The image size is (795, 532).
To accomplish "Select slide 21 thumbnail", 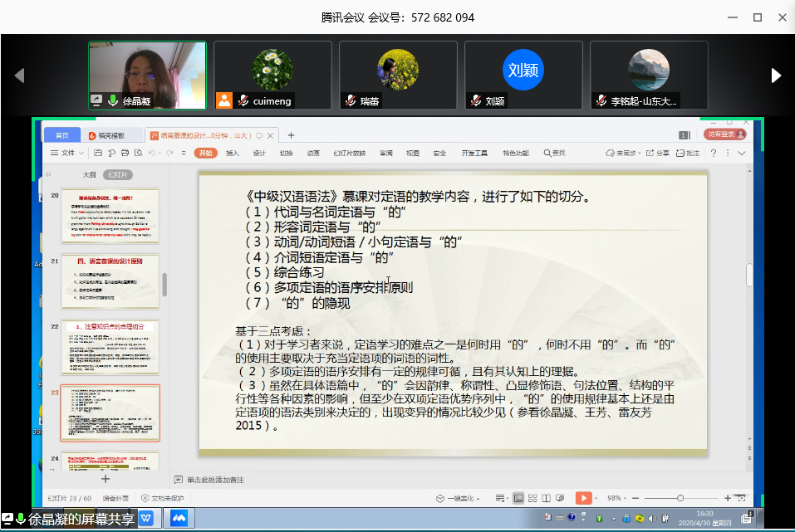I will pyautogui.click(x=110, y=282).
